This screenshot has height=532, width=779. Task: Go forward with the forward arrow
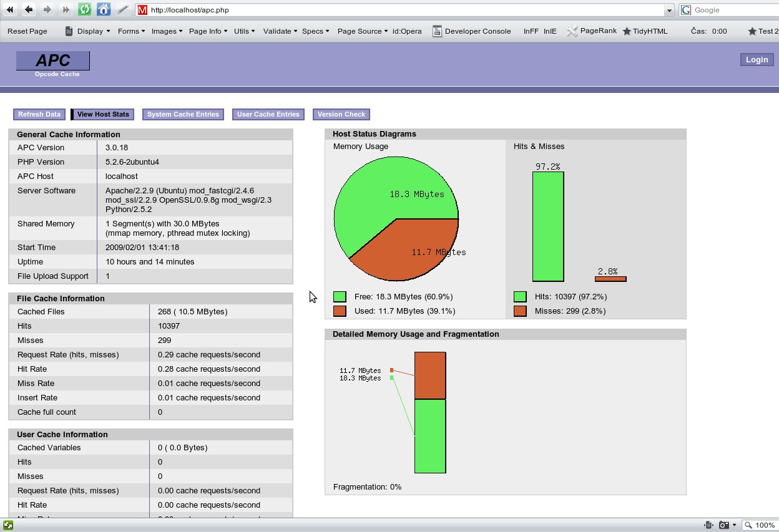47,10
